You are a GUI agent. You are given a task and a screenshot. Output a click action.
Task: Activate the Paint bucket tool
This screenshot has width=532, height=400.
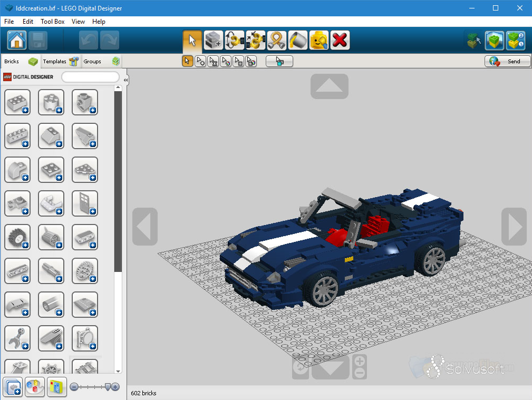pyautogui.click(x=298, y=41)
